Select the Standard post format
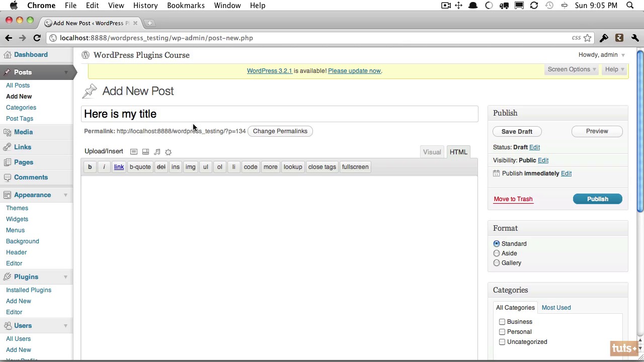644x362 pixels. [497, 244]
